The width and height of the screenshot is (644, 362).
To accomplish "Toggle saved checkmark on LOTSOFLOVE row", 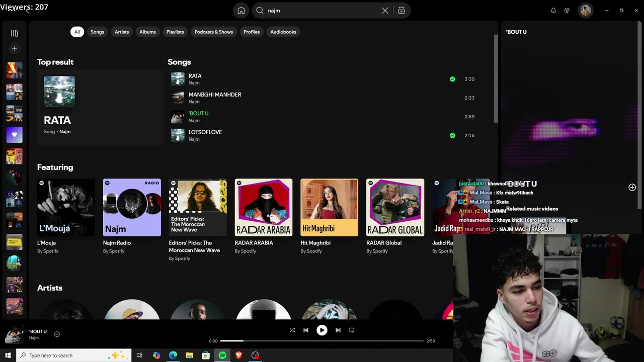I will click(x=452, y=135).
